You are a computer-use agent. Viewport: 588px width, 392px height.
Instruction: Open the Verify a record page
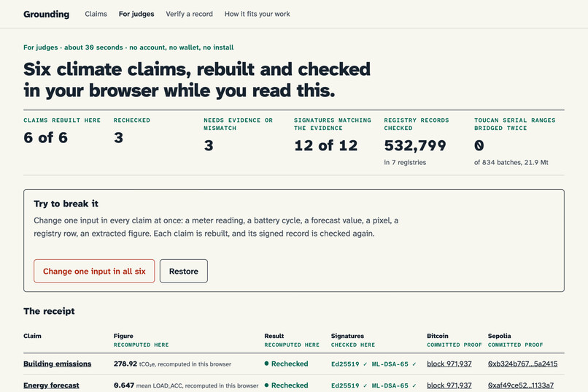[190, 14]
